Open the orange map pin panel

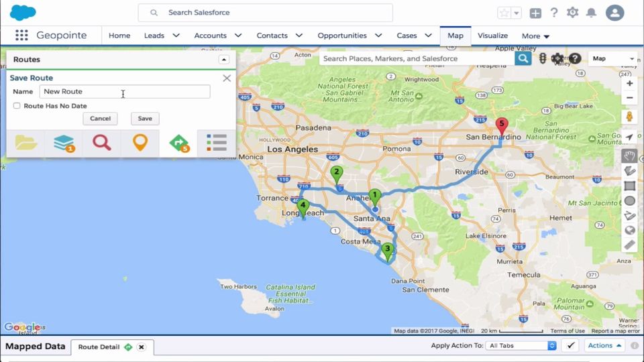(x=140, y=142)
